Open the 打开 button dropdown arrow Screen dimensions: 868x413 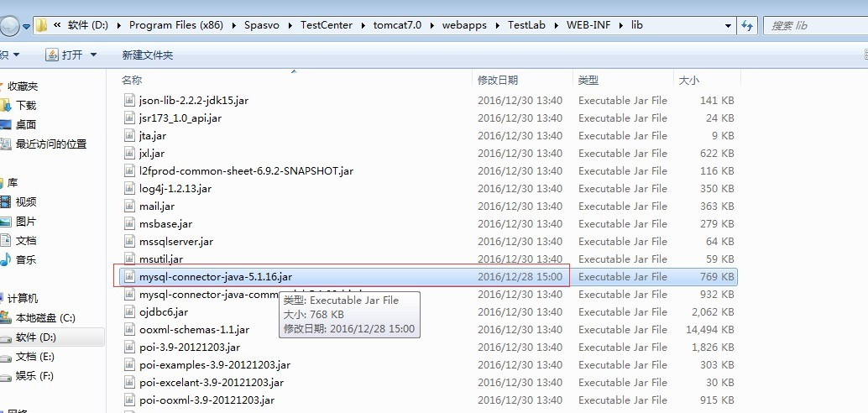click(x=93, y=55)
